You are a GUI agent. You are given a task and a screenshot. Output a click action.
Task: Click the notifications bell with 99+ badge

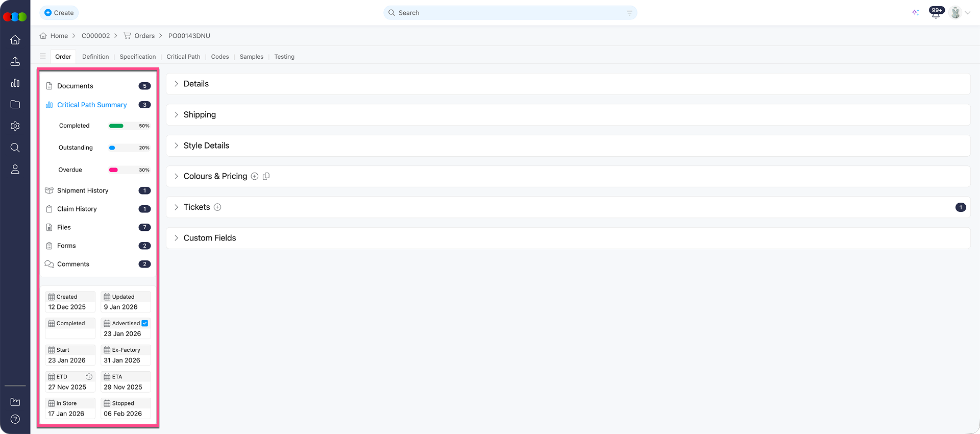coord(936,13)
